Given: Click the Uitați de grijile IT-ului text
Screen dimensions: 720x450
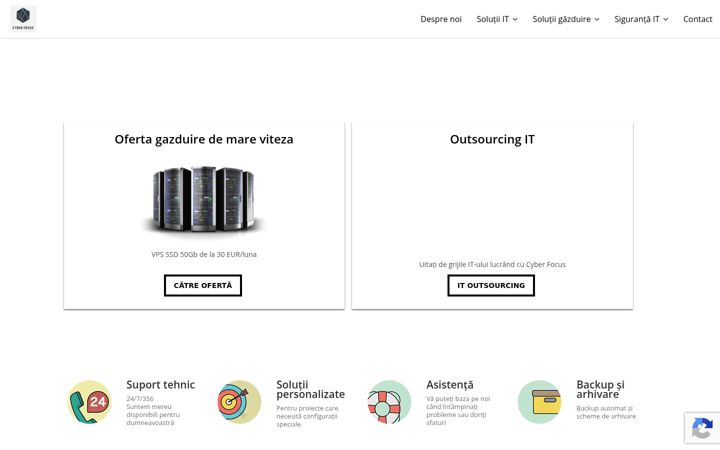Looking at the screenshot, I should [492, 264].
